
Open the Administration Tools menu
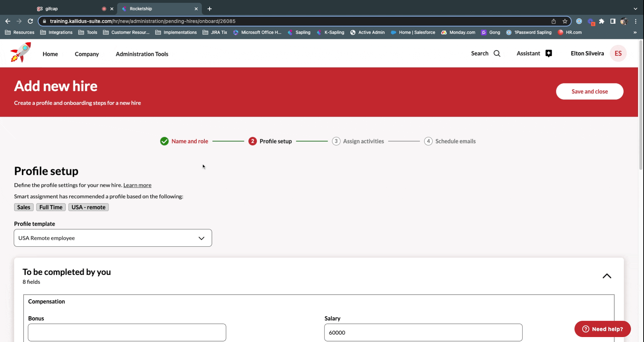[x=142, y=54]
